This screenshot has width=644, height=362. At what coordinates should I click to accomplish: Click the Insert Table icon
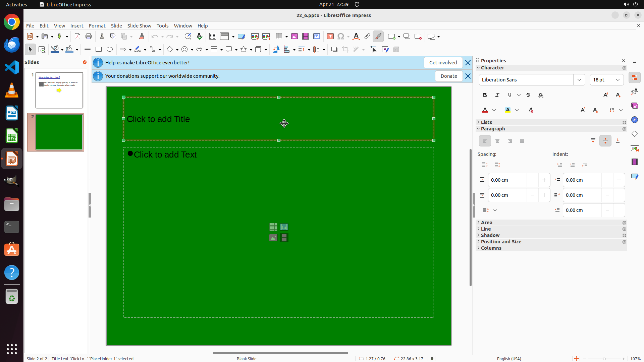279,37
